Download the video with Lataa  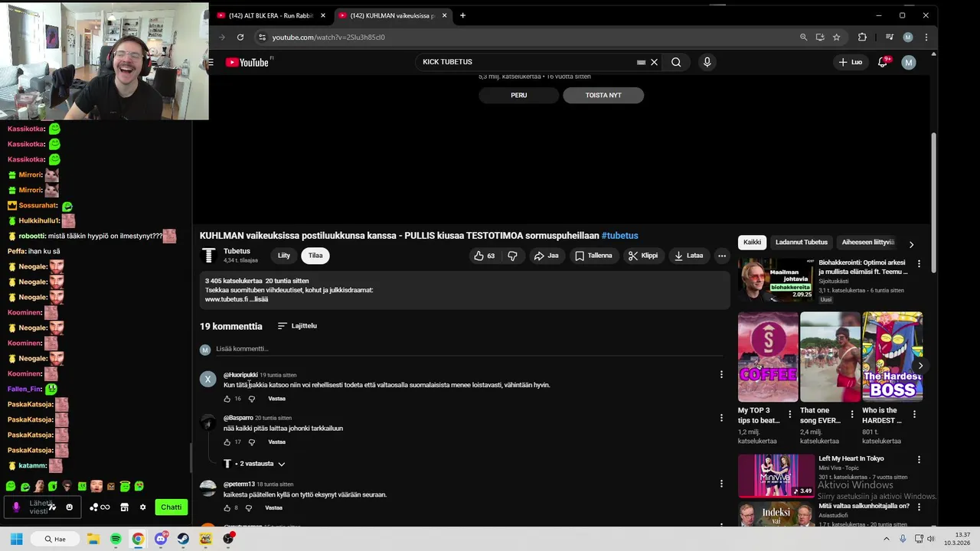tap(688, 256)
